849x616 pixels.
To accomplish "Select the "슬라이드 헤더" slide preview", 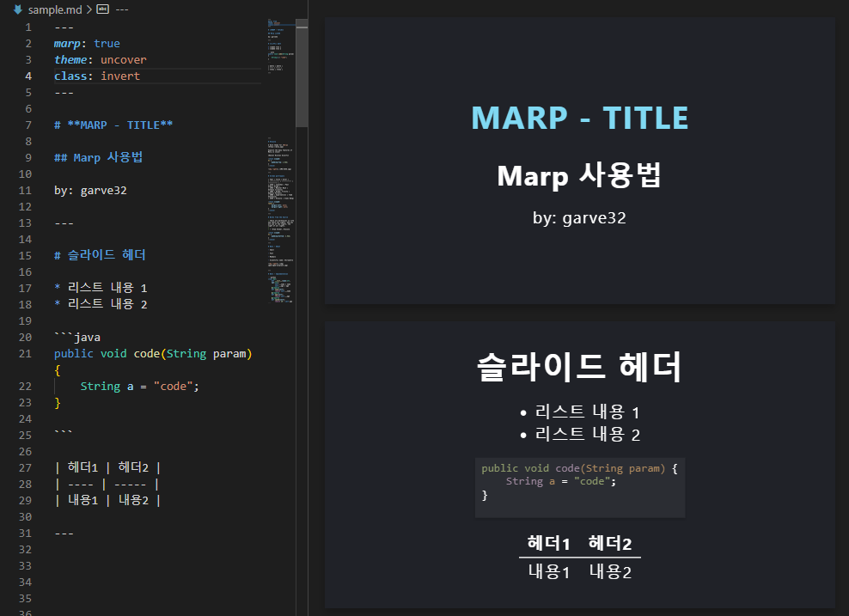I will coord(579,464).
